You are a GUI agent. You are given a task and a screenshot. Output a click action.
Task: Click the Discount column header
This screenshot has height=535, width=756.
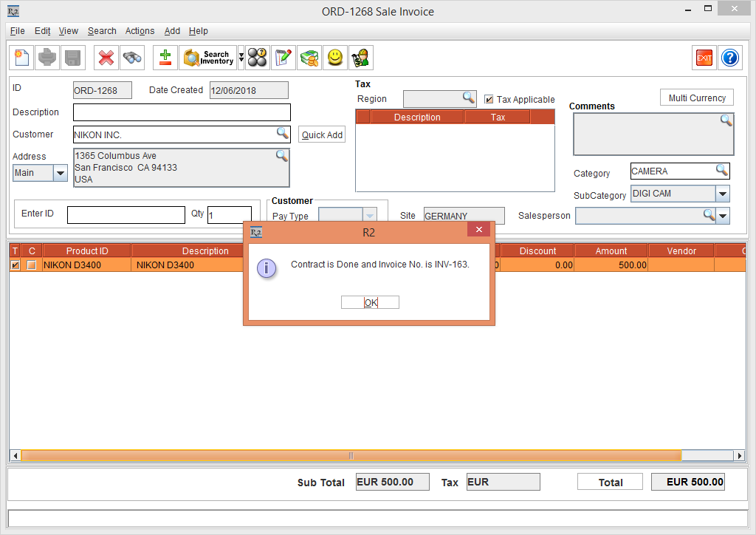coord(537,251)
